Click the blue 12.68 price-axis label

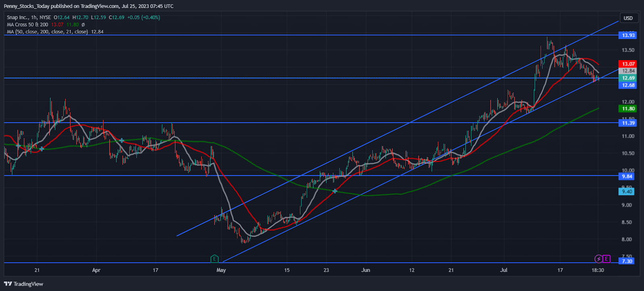628,85
